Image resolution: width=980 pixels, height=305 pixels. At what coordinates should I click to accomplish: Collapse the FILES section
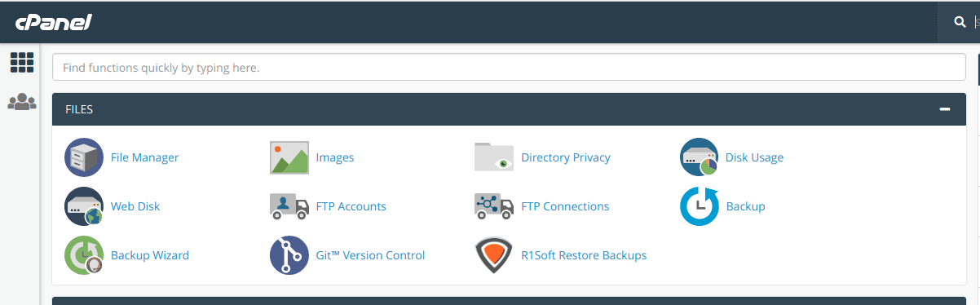coord(945,109)
